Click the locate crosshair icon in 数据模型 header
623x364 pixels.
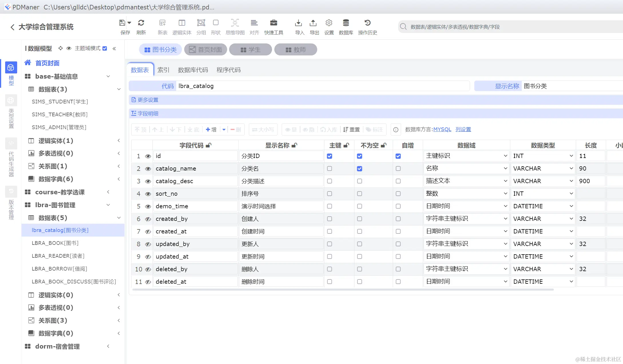[x=60, y=48]
